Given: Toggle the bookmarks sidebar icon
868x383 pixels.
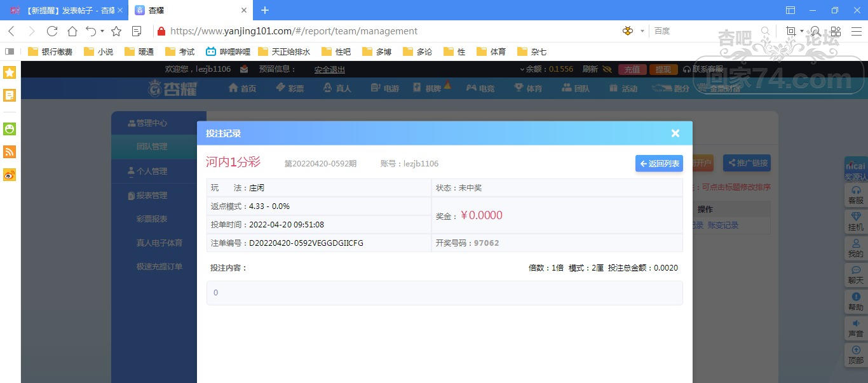Looking at the screenshot, I should pyautogui.click(x=10, y=51).
